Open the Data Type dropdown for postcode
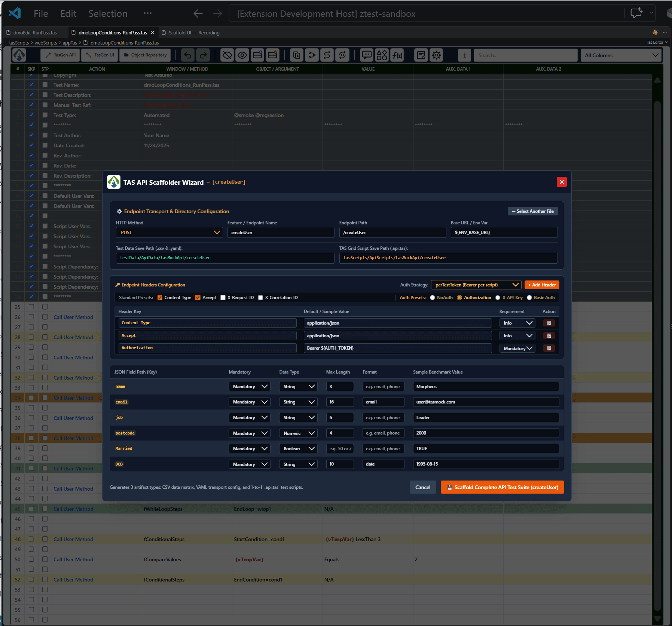Image resolution: width=672 pixels, height=626 pixels. point(298,433)
